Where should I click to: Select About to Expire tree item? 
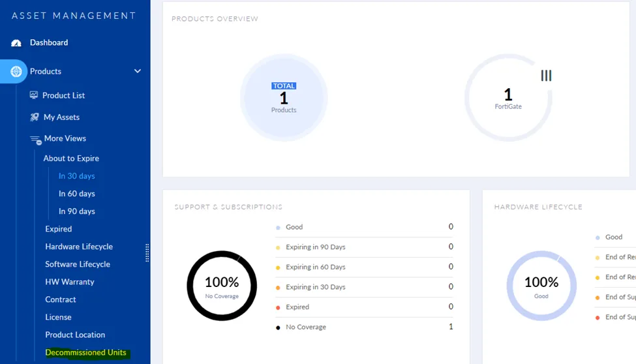pos(71,159)
